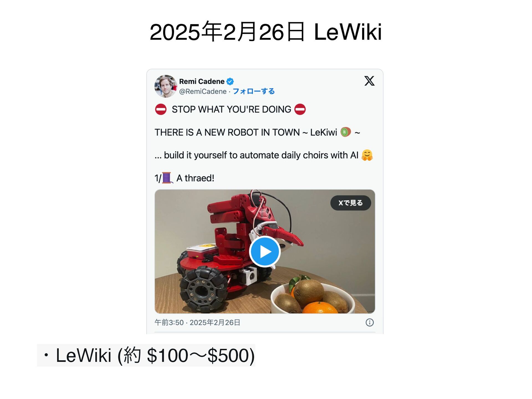Click the bowl of kiwis in video
The image size is (532, 399).
click(313, 297)
